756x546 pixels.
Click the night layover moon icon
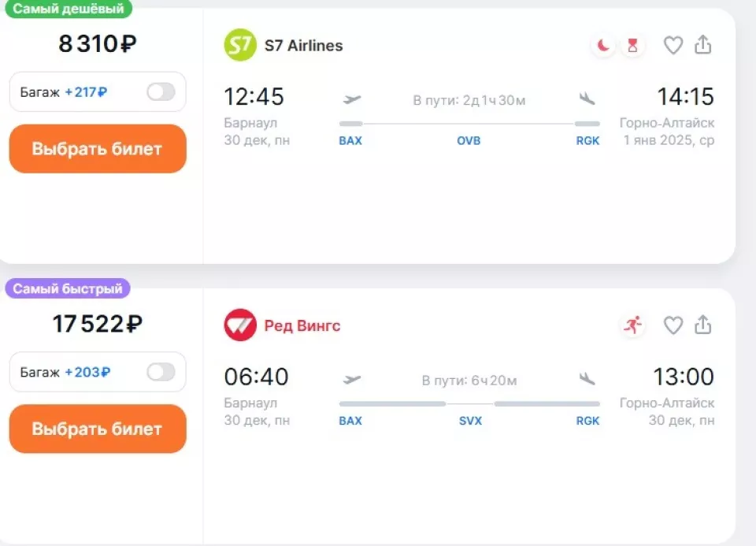[603, 46]
